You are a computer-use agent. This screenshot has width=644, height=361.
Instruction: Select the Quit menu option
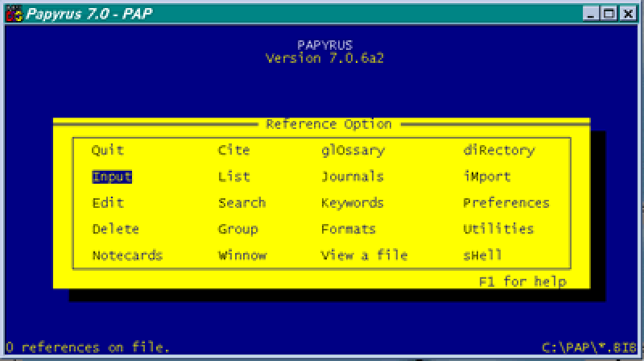(x=108, y=151)
